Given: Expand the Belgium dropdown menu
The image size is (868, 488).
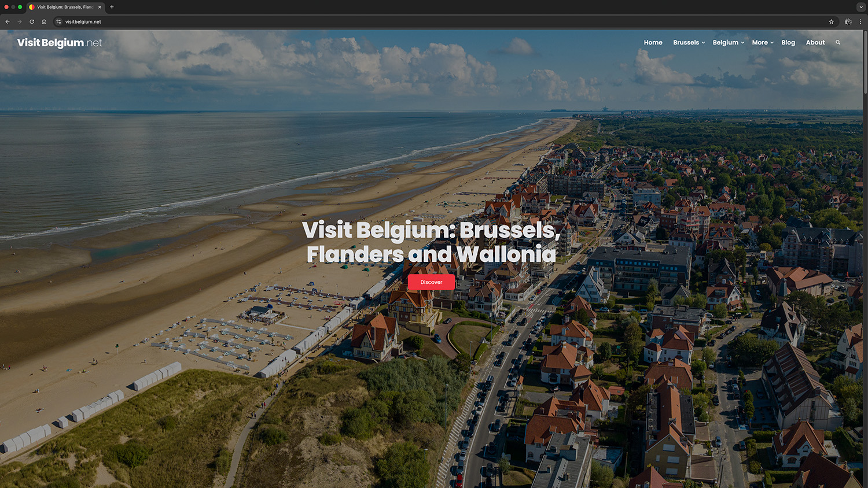Looking at the screenshot, I should (729, 43).
